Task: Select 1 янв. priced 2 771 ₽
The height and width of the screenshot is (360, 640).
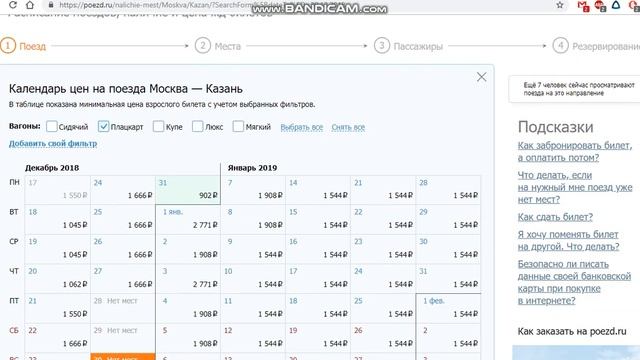Action: [188, 220]
